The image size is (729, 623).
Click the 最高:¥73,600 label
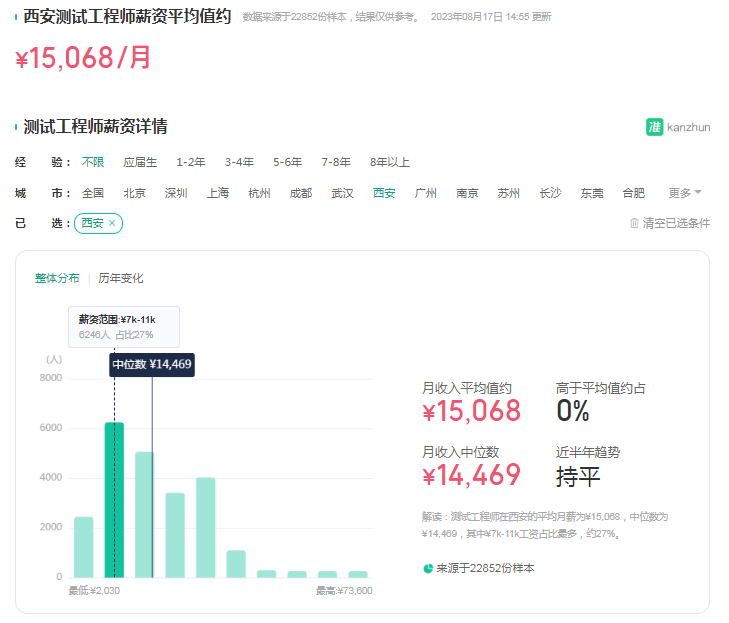click(x=344, y=590)
